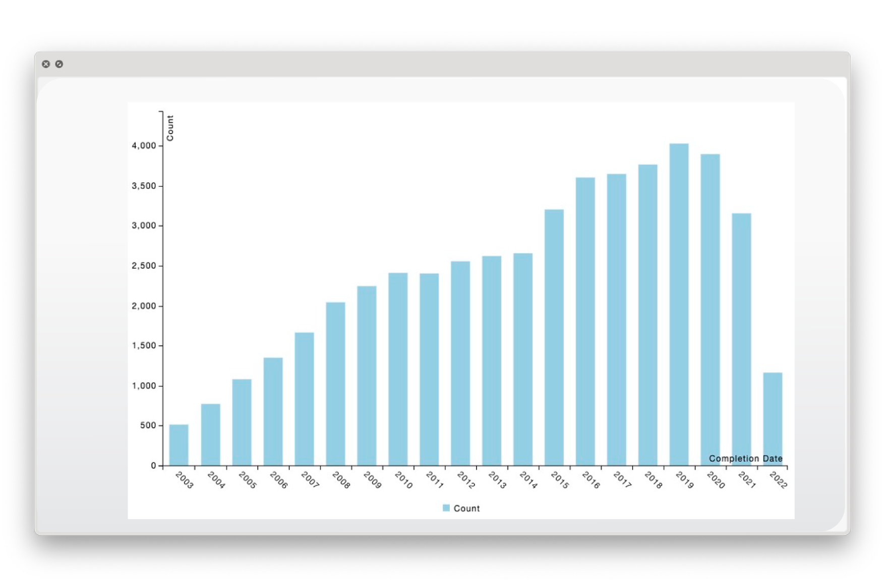Click the 4,000 y-axis tick label
Viewport: 885px width, 588px height.
(144, 146)
